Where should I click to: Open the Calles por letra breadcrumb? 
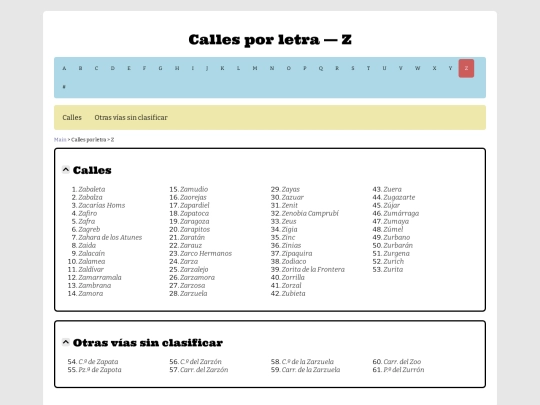pyautogui.click(x=89, y=139)
